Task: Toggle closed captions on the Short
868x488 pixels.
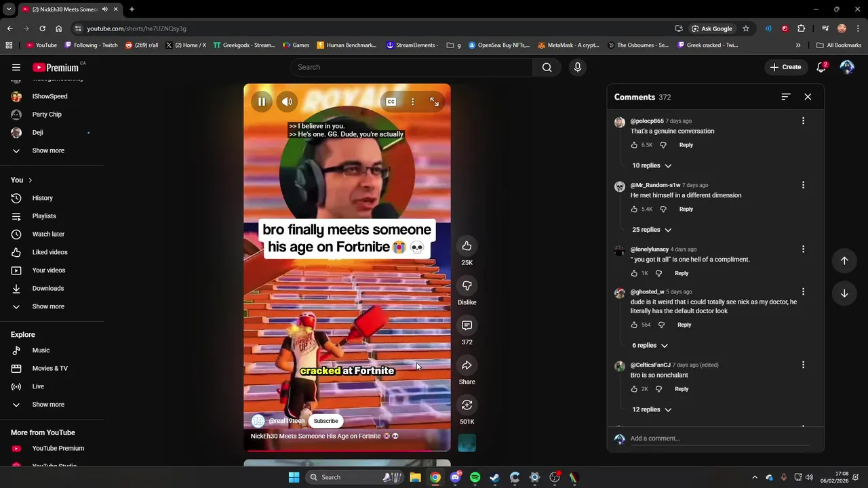Action: point(391,102)
